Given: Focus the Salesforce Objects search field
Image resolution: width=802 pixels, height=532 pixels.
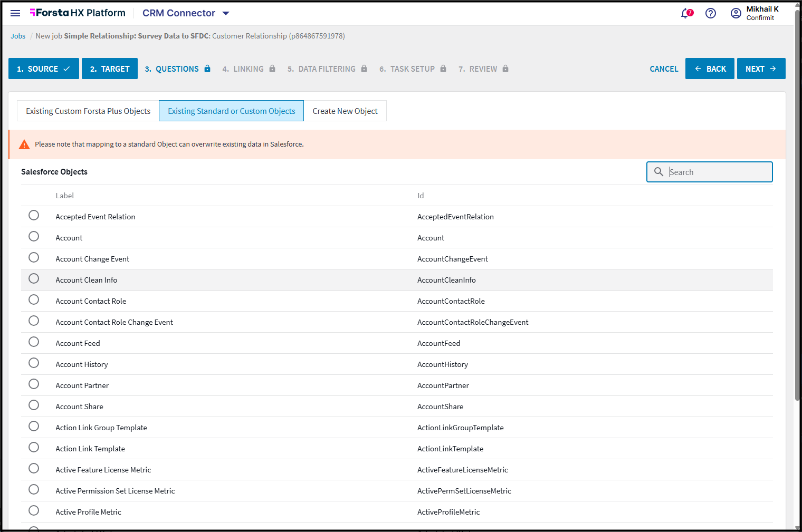Looking at the screenshot, I should pyautogui.click(x=710, y=172).
